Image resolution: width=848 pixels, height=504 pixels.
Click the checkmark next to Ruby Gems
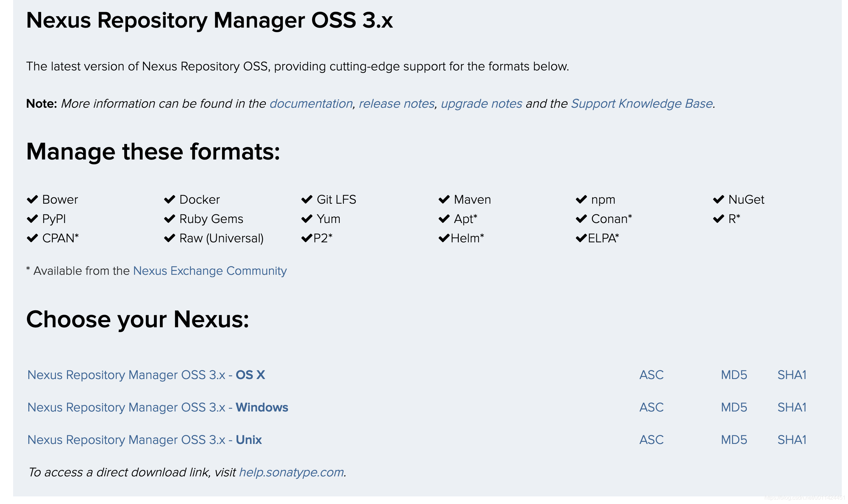[170, 219]
